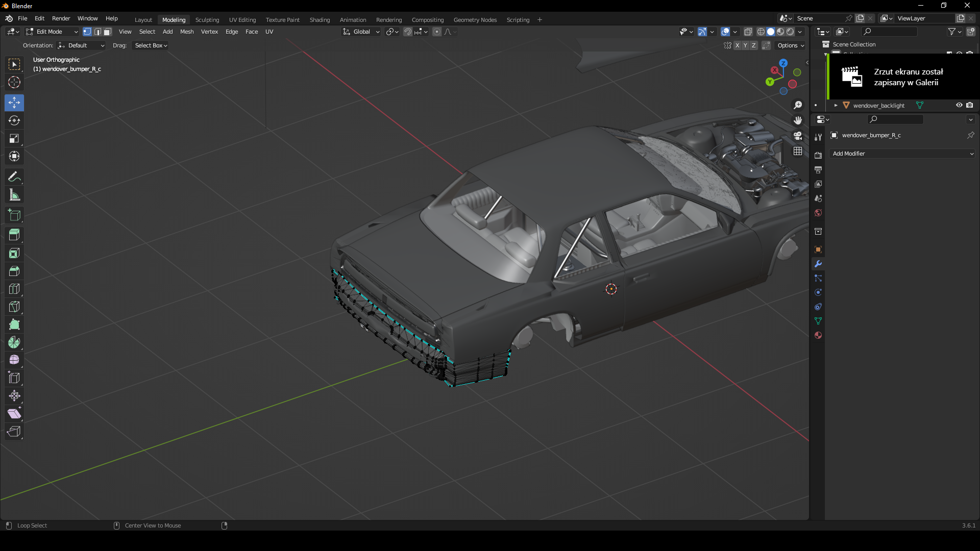Enable face select mode

tap(108, 32)
